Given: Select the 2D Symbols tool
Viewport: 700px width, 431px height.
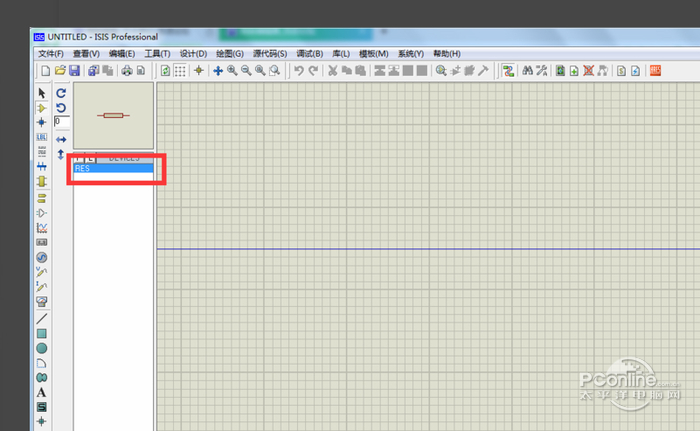Looking at the screenshot, I should pyautogui.click(x=42, y=407).
